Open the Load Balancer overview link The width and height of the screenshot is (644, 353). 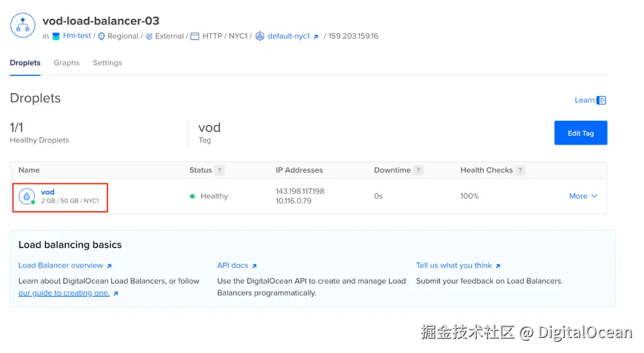pyautogui.click(x=61, y=265)
